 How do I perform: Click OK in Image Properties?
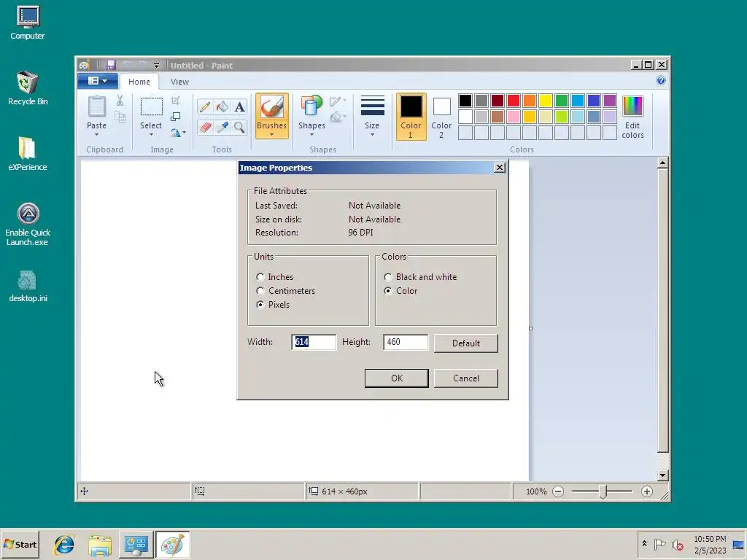click(x=396, y=378)
